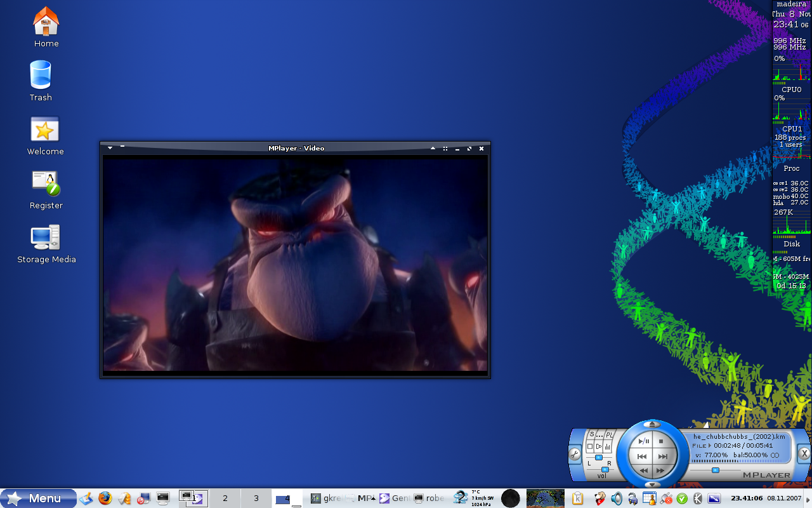Open the Klipper clipboard tray icon
812x508 pixels.
[x=577, y=498]
